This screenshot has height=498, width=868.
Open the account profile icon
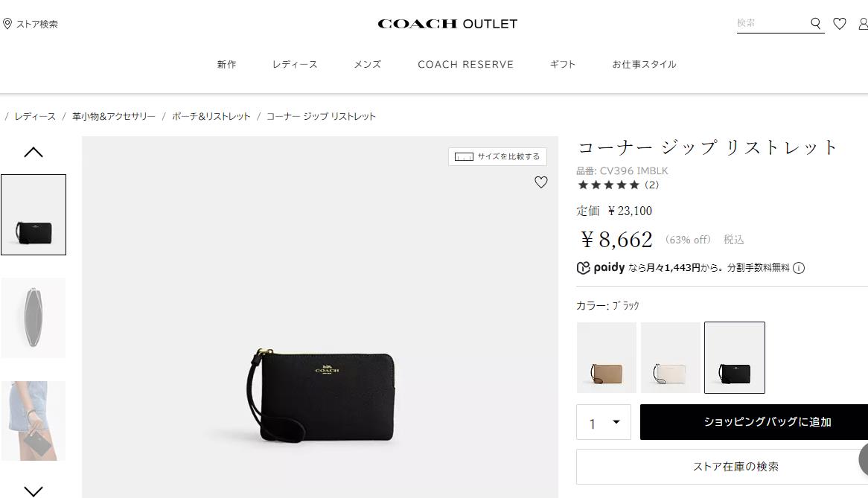pos(863,23)
